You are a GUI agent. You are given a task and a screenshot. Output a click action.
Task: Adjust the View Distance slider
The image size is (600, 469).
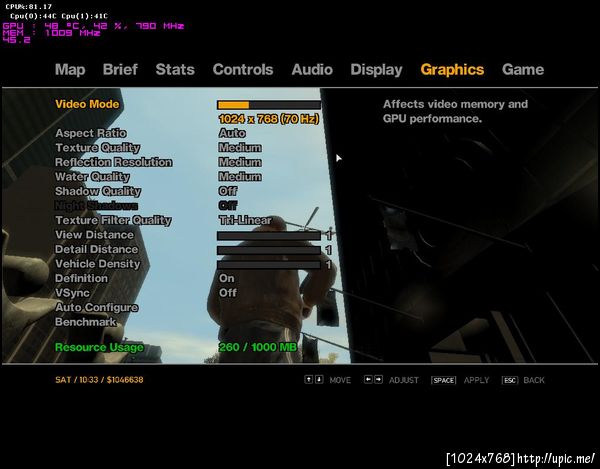click(269, 236)
